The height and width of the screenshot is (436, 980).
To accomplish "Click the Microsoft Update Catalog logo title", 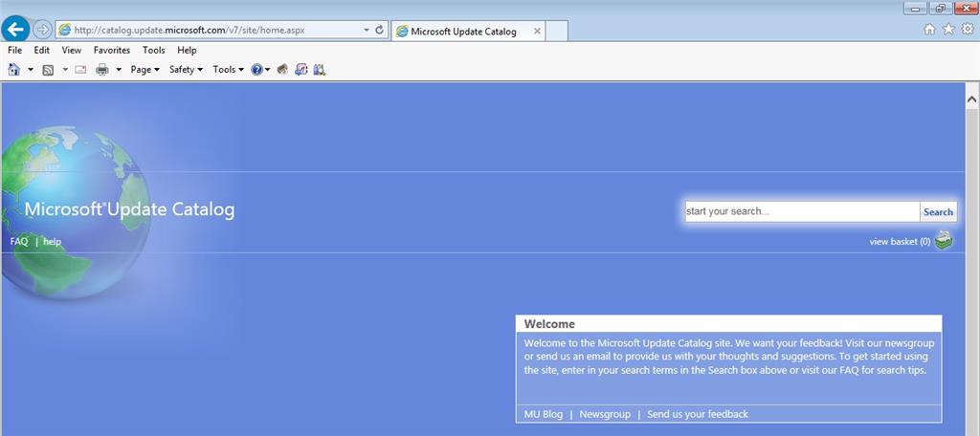I will [129, 209].
